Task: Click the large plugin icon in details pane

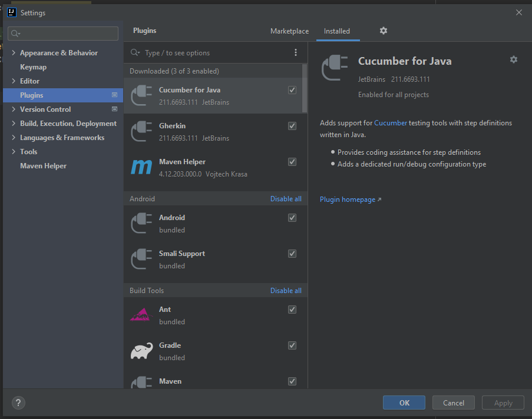Action: tap(335, 68)
